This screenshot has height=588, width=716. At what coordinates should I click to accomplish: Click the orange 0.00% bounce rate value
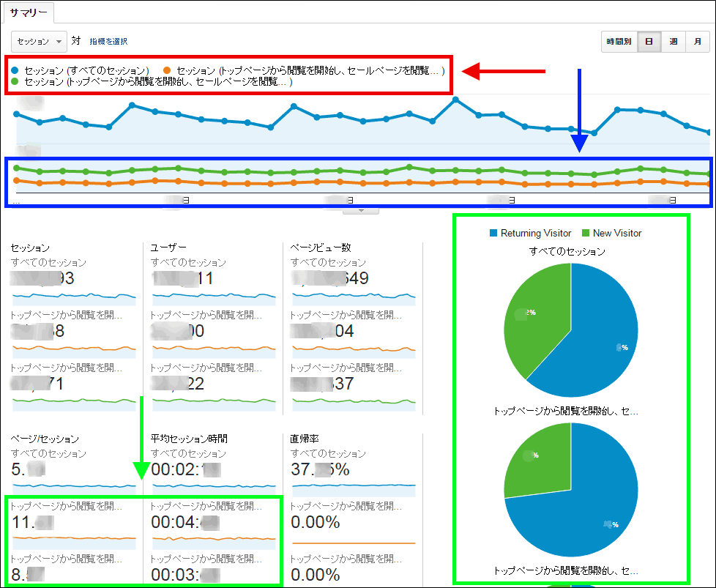coord(315,522)
